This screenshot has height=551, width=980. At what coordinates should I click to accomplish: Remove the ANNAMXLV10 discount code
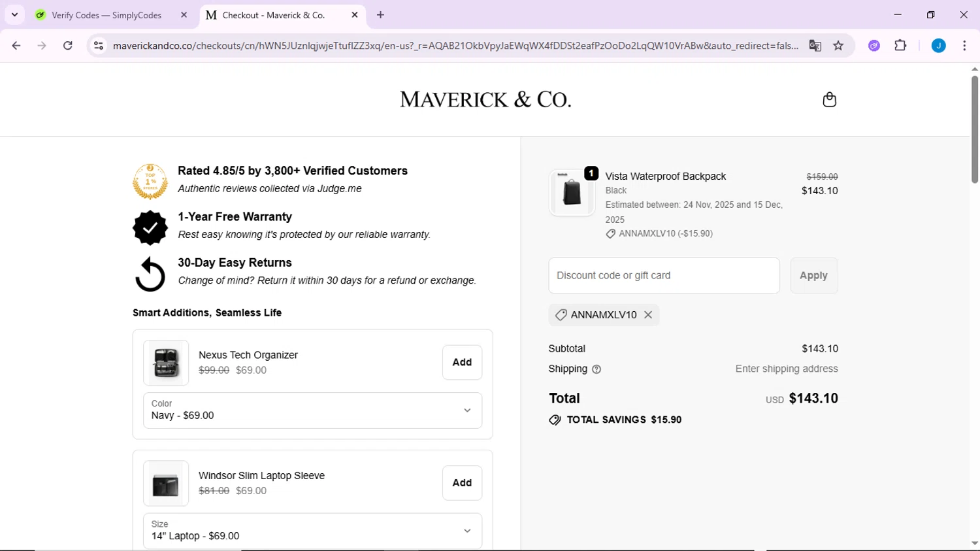648,315
